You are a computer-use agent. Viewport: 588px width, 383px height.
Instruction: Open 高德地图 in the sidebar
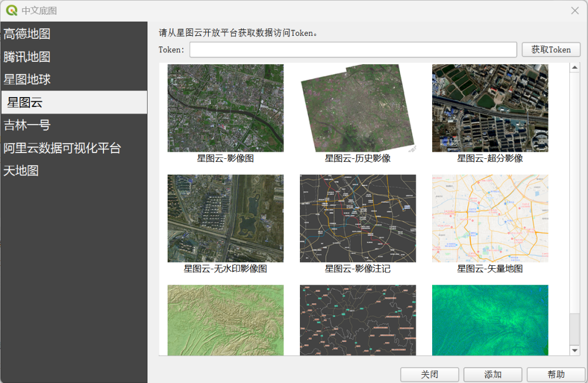coord(27,34)
